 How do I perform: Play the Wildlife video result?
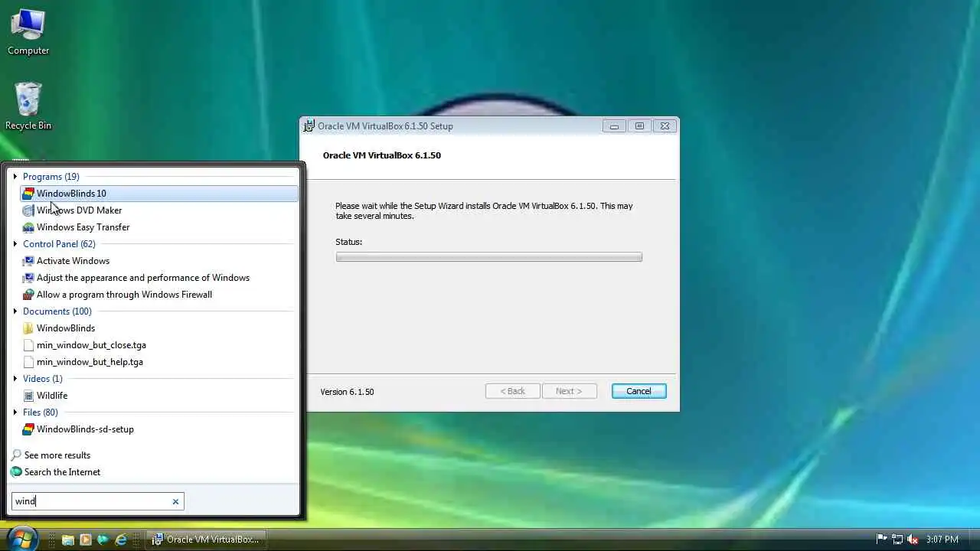pyautogui.click(x=158, y=396)
